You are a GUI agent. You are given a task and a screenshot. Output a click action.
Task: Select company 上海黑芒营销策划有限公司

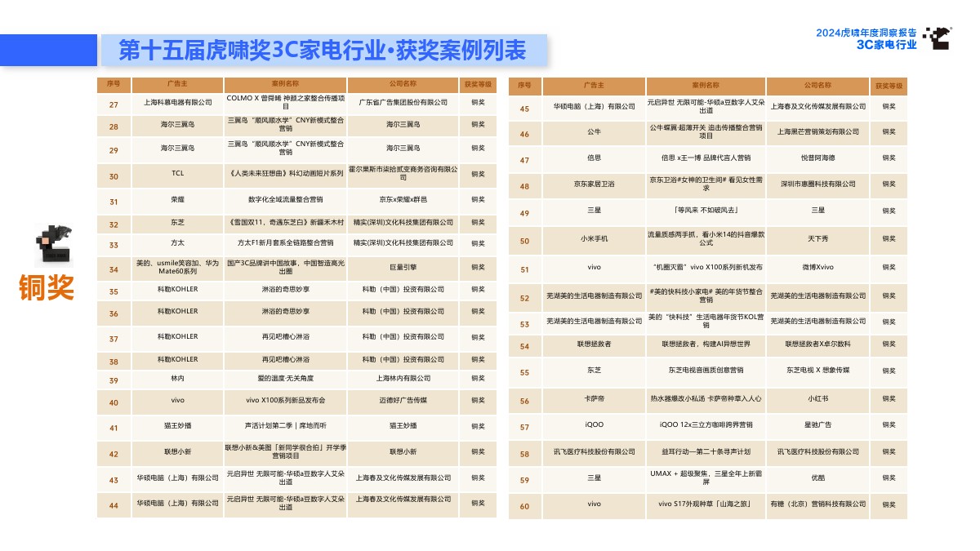click(x=818, y=131)
